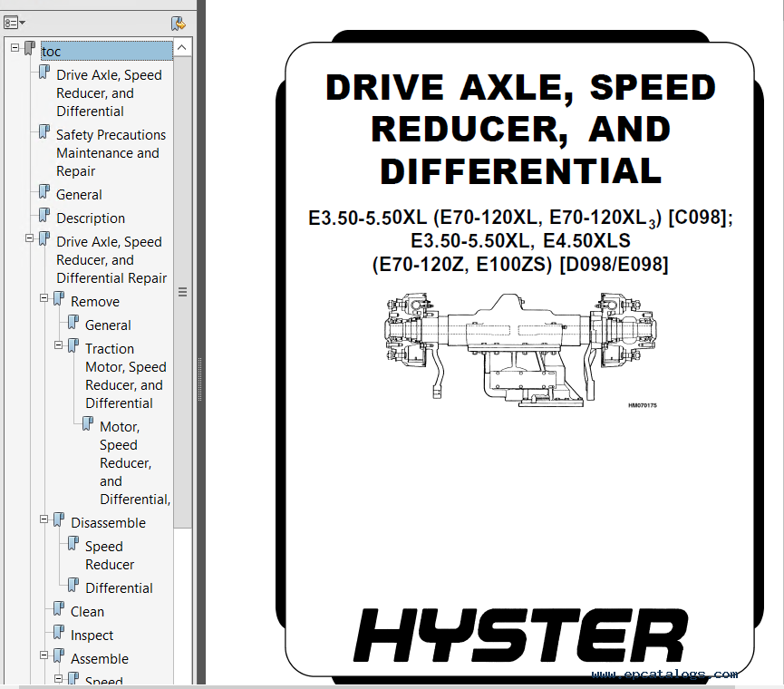Collapse the Assemble bookmark branch
This screenshot has width=784, height=689.
point(44,655)
